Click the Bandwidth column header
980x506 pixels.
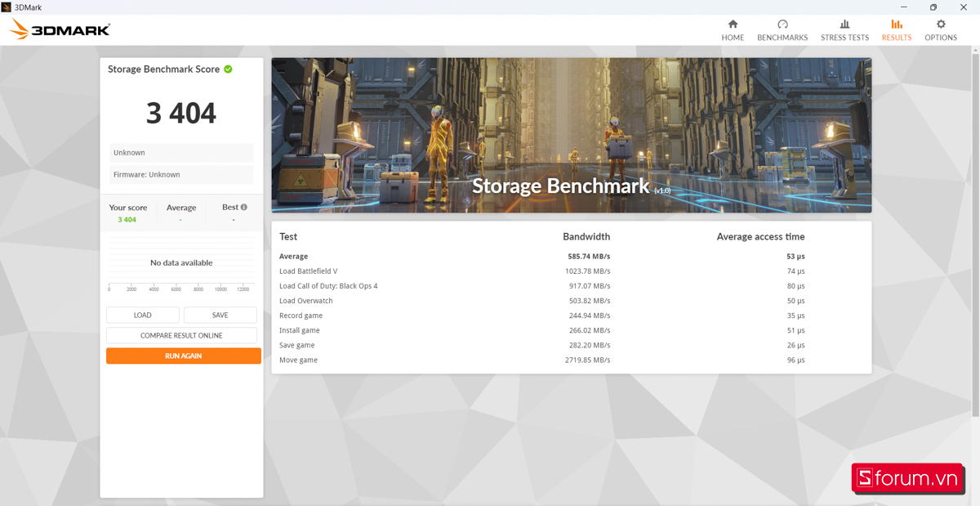pos(586,237)
